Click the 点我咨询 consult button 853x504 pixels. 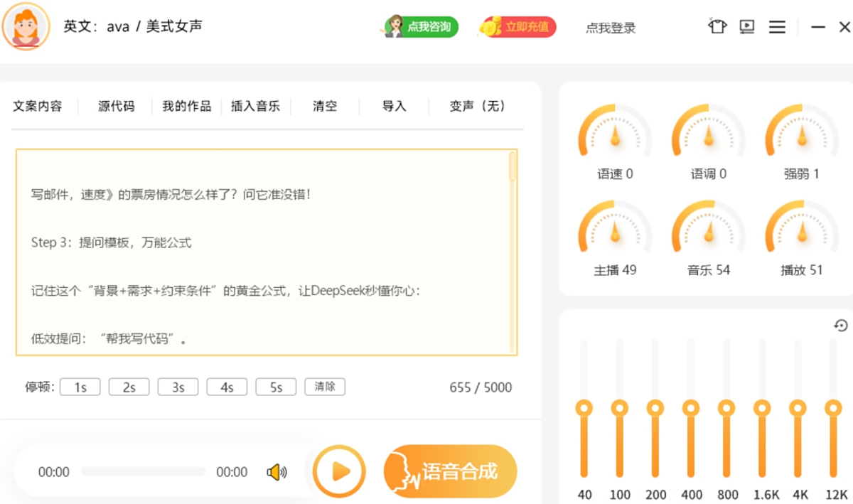point(422,27)
